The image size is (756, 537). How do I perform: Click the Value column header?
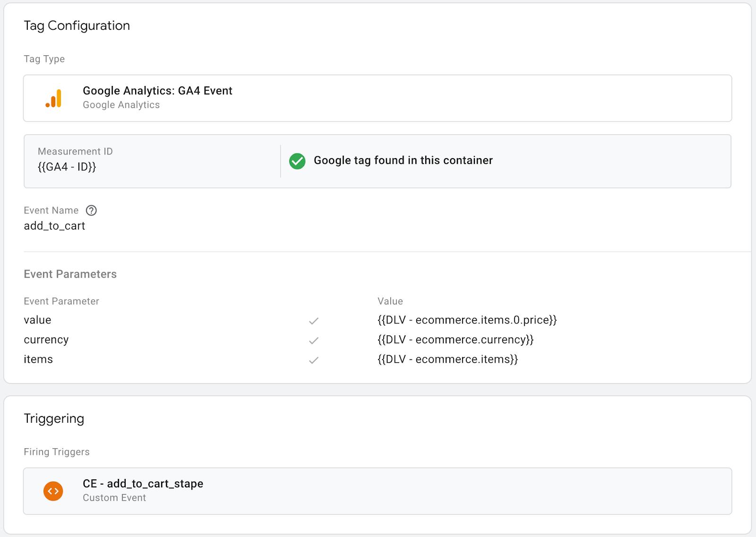pyautogui.click(x=390, y=301)
